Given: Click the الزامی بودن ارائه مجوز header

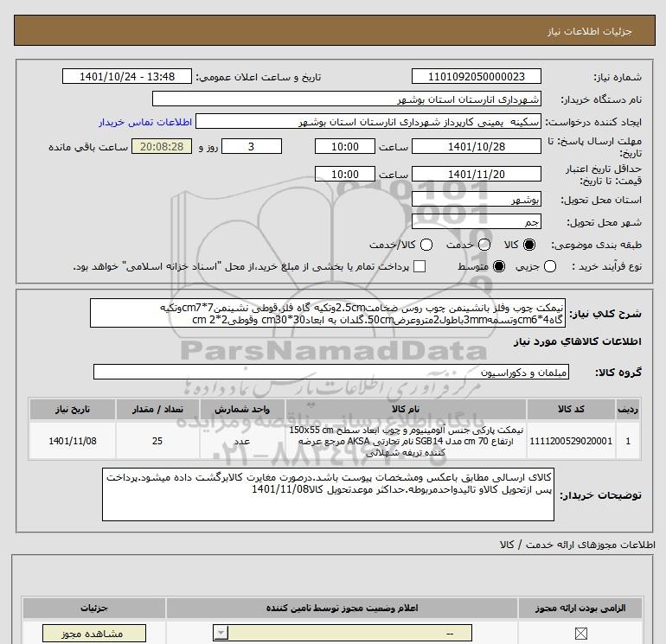Looking at the screenshot, I should click(x=580, y=608).
